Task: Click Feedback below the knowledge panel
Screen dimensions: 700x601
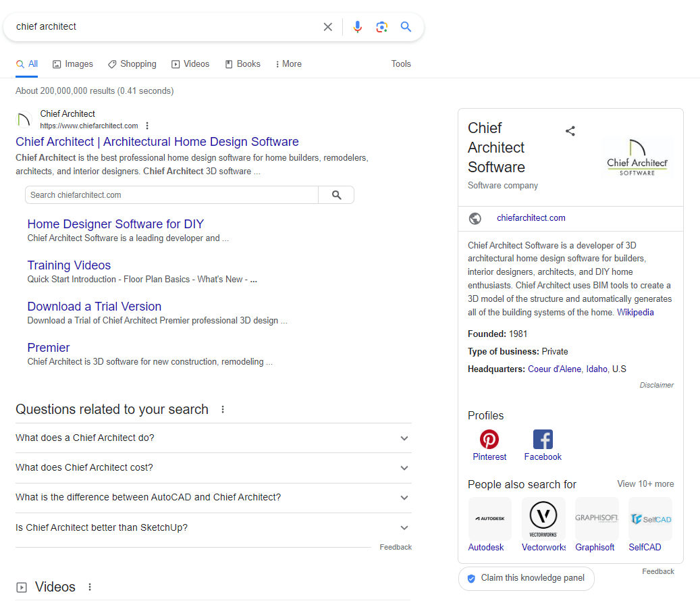Action: click(x=658, y=571)
